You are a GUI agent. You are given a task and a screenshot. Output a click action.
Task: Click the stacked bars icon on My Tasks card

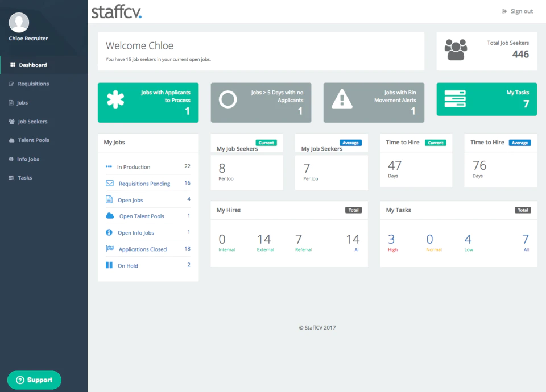(x=455, y=98)
